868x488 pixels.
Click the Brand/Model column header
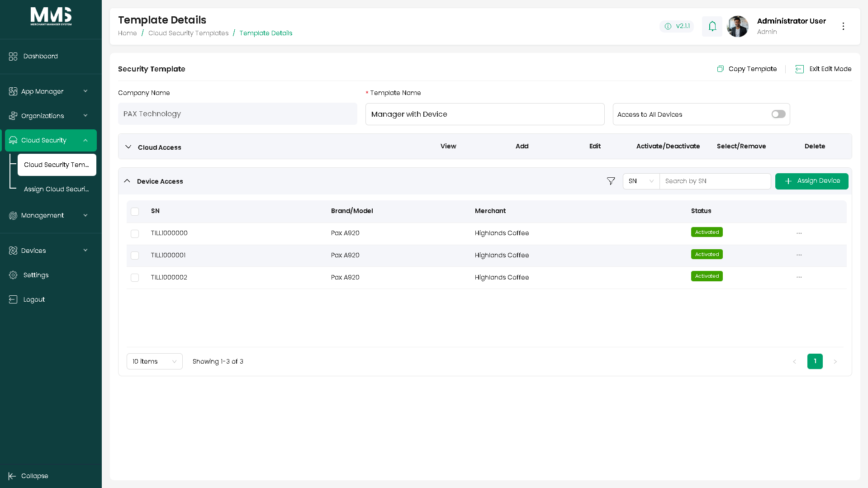[352, 211]
